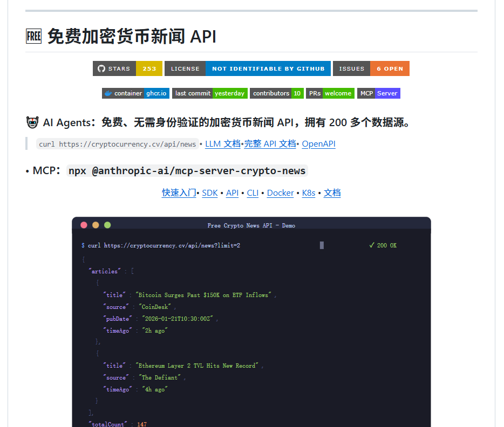
Task: Click the red dot in the demo terminal
Action: click(x=84, y=225)
